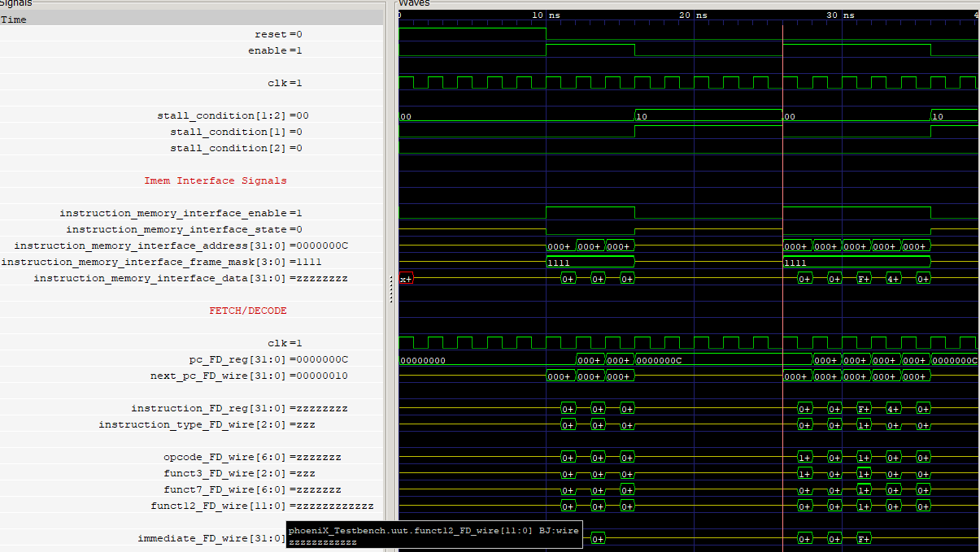Click the phoeniX_Testbench.uut.funct12_FD_wire tooltip
The image size is (980, 552).
click(434, 535)
